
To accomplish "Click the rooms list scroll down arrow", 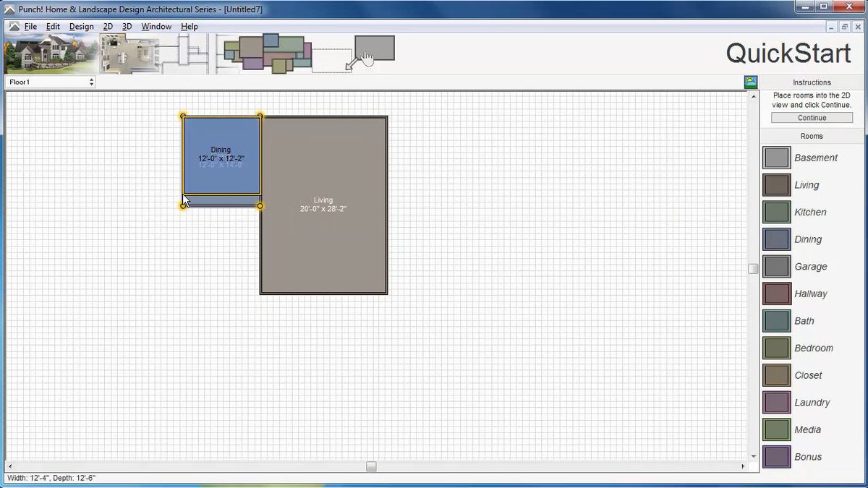I will coord(754,456).
